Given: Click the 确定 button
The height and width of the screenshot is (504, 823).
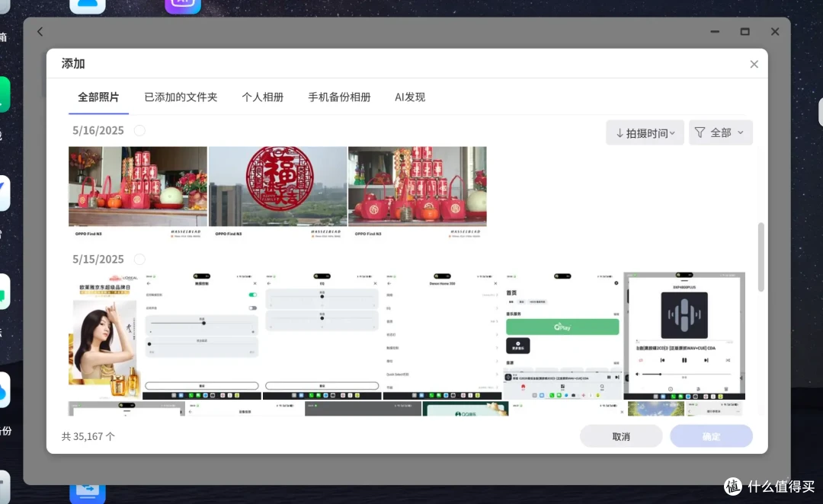Looking at the screenshot, I should pyautogui.click(x=711, y=436).
